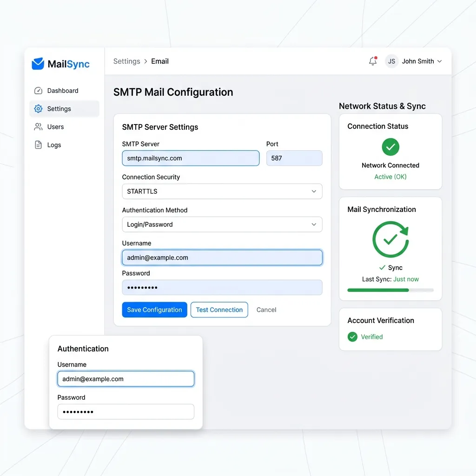Viewport: 476px width, 476px height.
Task: Select the Email breadcrumb item
Action: point(160,61)
